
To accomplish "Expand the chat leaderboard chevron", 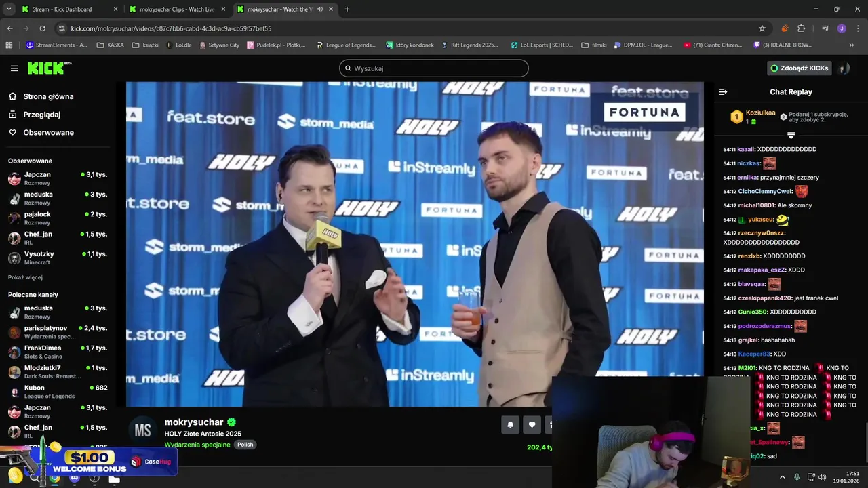I will point(791,136).
